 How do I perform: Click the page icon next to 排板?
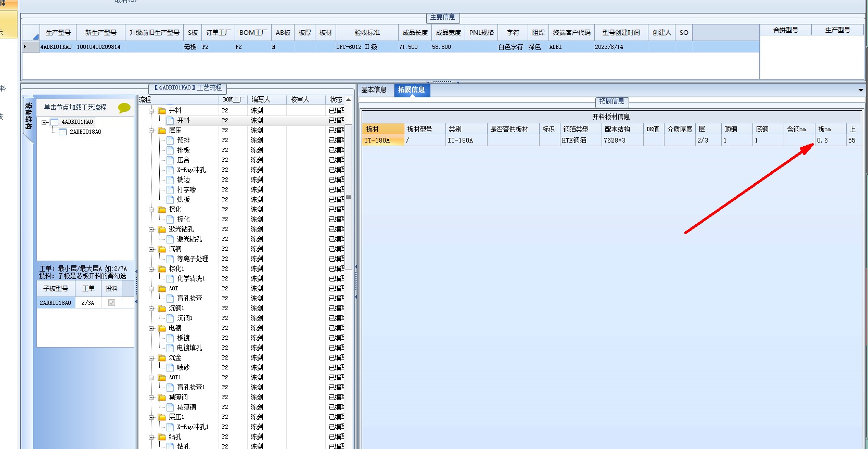click(170, 150)
